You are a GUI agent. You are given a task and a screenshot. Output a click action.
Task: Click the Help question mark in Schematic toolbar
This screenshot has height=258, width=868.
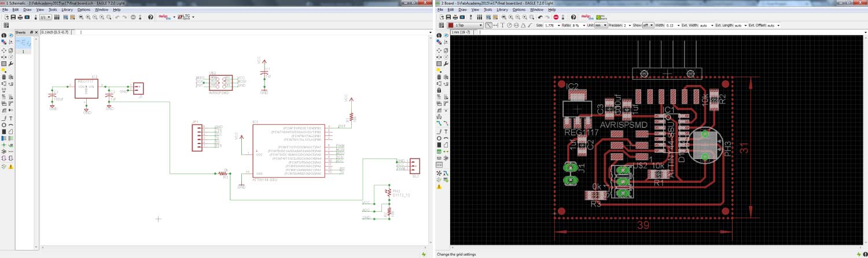point(151,17)
